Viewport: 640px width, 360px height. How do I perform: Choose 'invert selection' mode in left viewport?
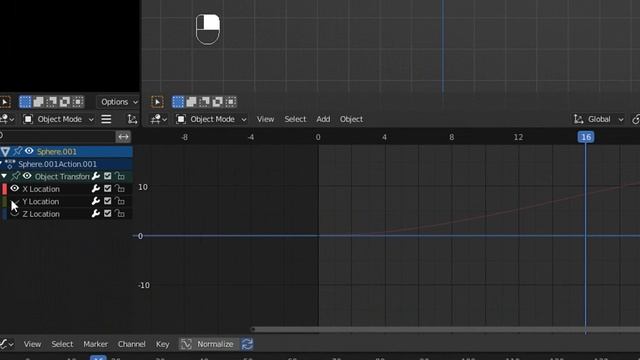[64, 102]
